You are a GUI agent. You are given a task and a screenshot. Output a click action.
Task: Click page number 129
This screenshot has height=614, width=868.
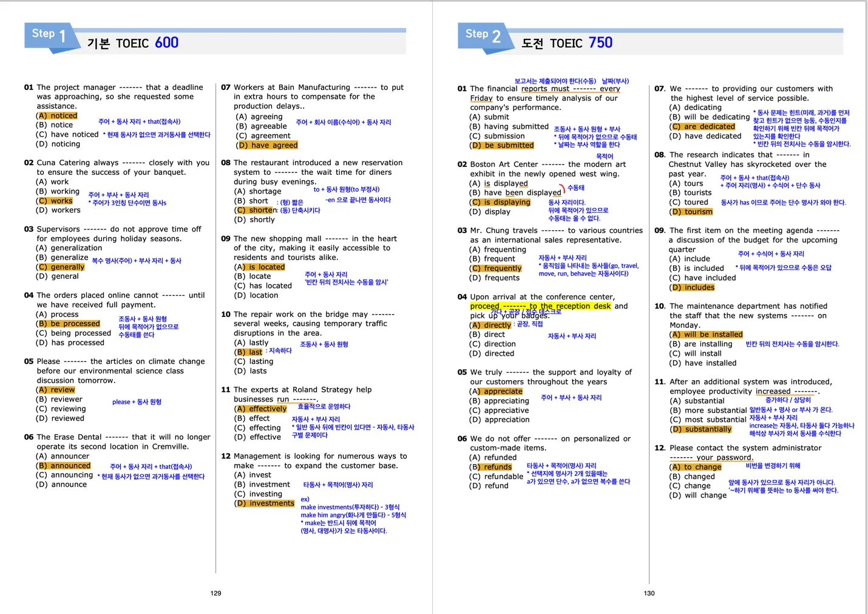point(215,593)
